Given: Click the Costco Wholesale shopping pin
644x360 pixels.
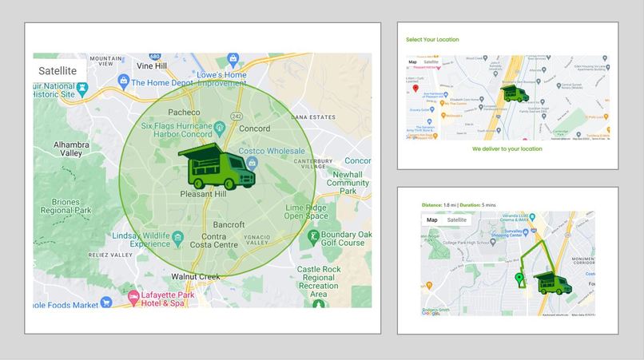Looking at the screenshot, I should click(x=252, y=164).
